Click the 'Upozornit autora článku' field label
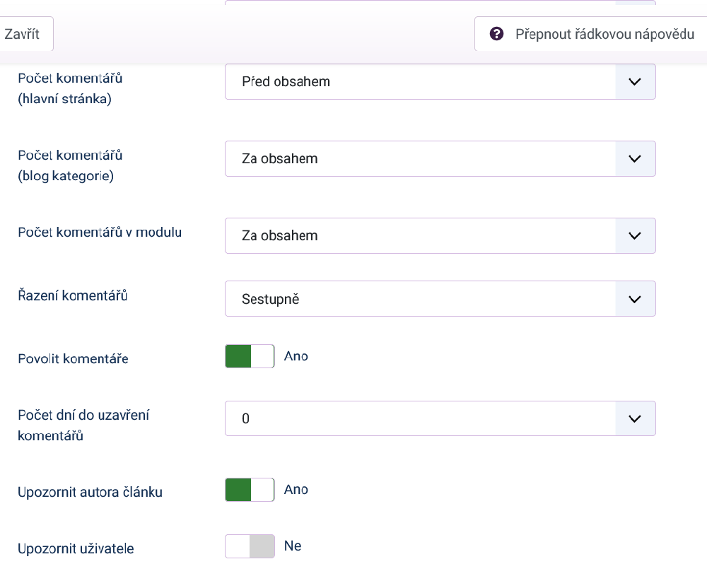 pos(90,492)
